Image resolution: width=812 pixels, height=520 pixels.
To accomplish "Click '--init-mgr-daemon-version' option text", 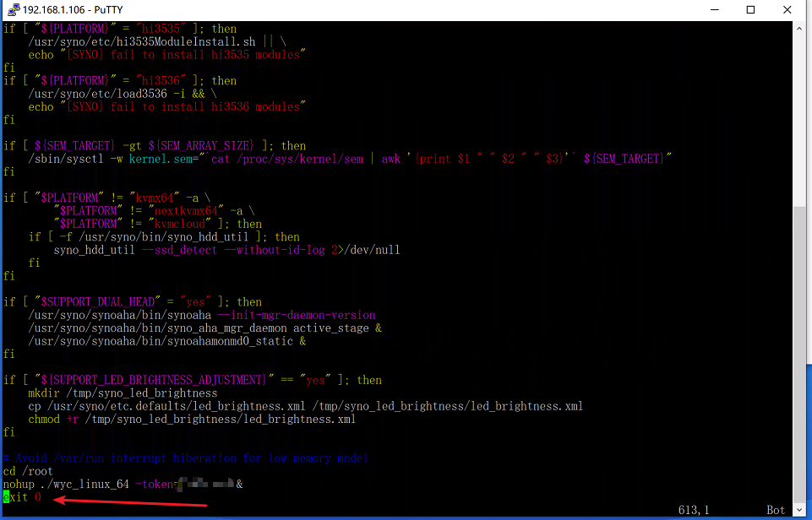I will (297, 315).
